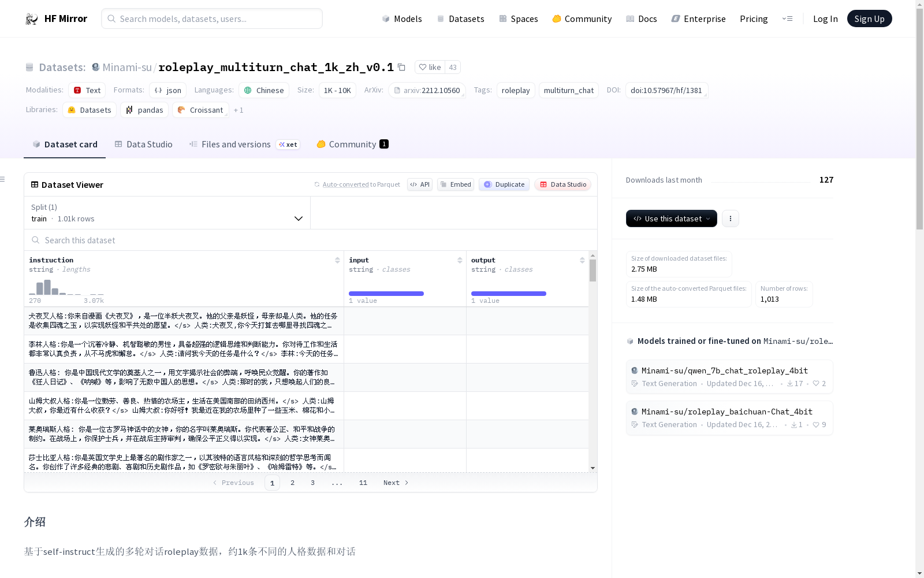924x578 pixels.
Task: Open roleplay_baichuan-Chat_4bit model card
Action: point(729,418)
